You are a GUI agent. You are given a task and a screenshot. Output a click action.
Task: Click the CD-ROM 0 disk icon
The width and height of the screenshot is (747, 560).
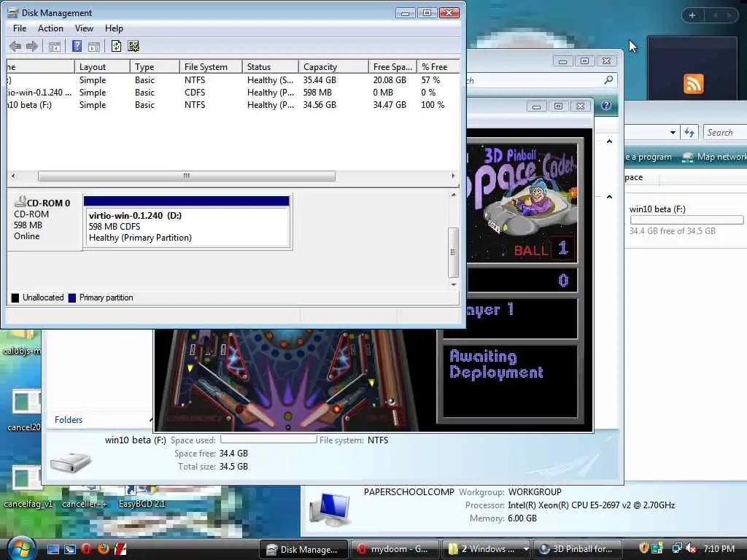tap(20, 202)
